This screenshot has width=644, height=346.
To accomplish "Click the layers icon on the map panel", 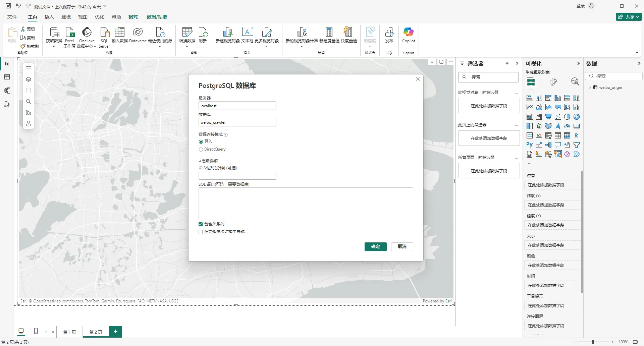I will click(29, 79).
